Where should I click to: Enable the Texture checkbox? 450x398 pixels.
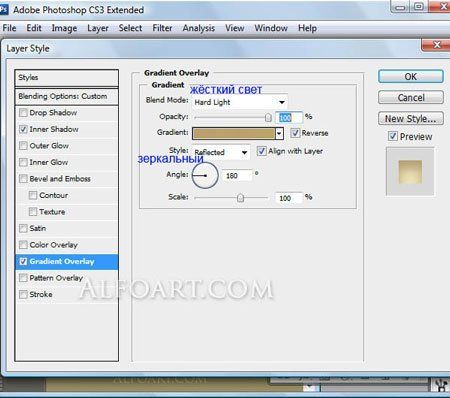[33, 212]
